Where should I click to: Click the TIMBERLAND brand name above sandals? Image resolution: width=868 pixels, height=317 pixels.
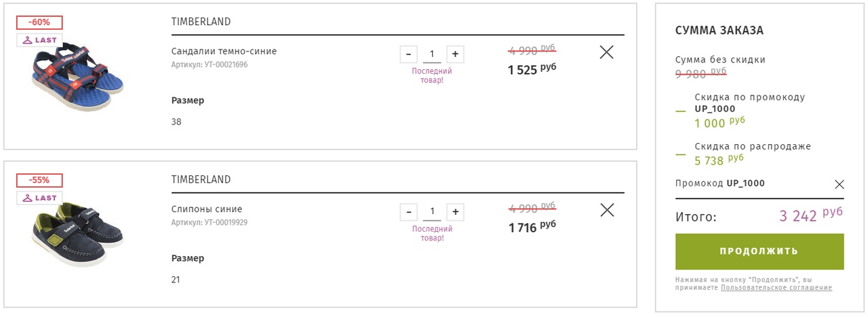201,22
